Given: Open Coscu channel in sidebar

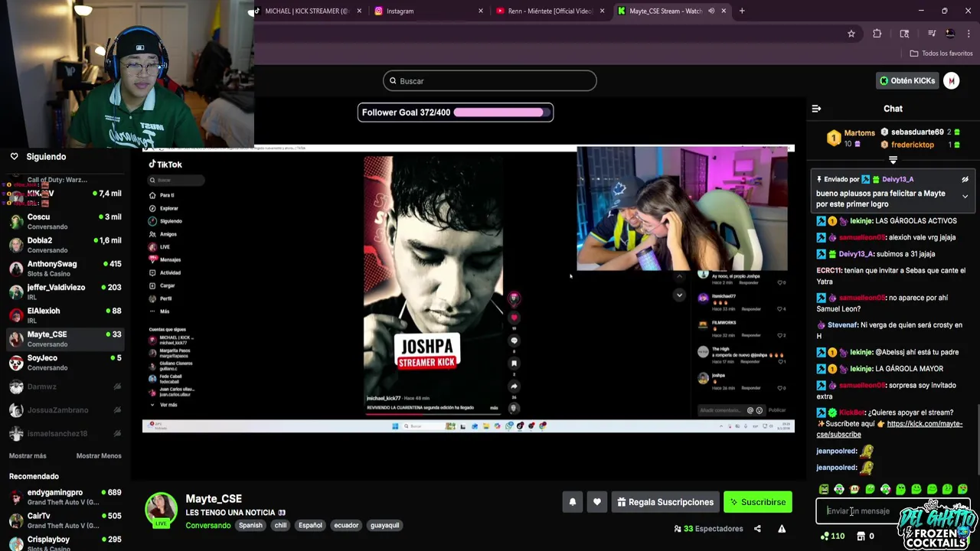Looking at the screenshot, I should (x=65, y=221).
